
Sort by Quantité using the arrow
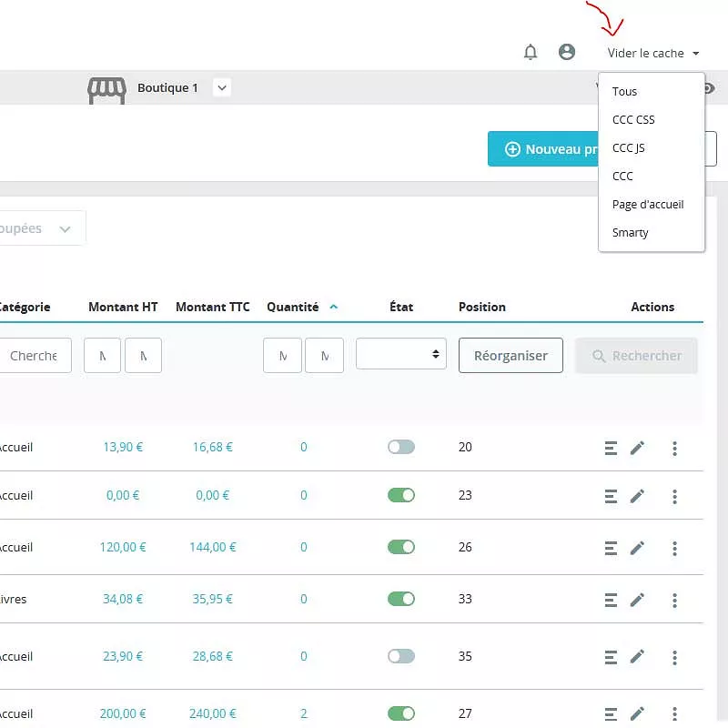click(x=333, y=307)
